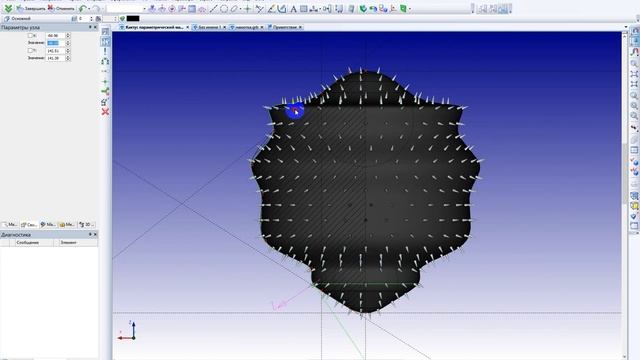Click the highlighted second automenu icon
Screen dimensions: 640x360
(105, 41)
